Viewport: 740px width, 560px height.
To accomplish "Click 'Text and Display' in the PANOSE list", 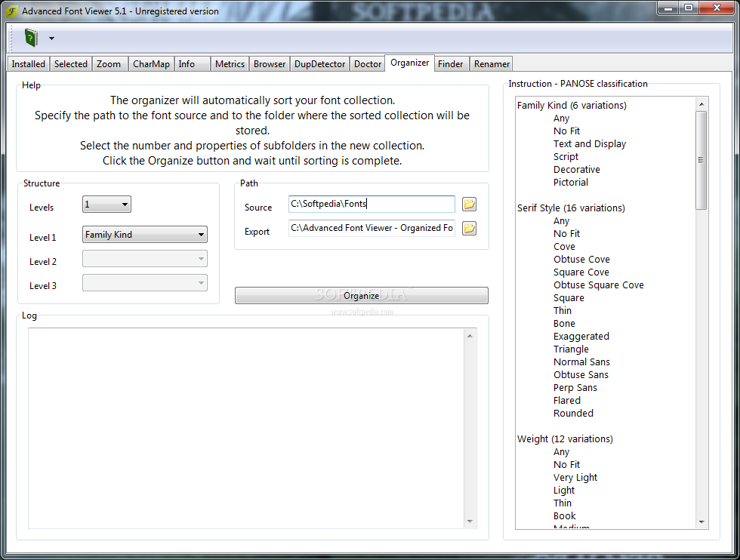I will [590, 144].
